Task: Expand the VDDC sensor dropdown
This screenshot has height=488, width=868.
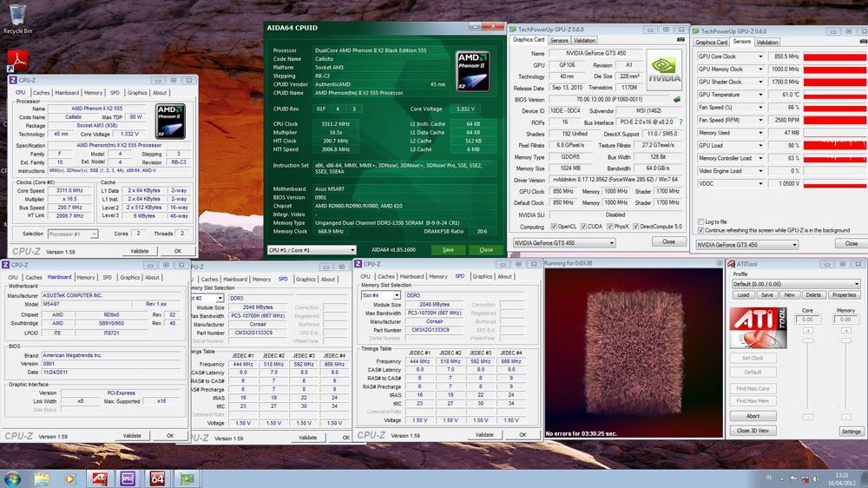Action: tap(760, 184)
